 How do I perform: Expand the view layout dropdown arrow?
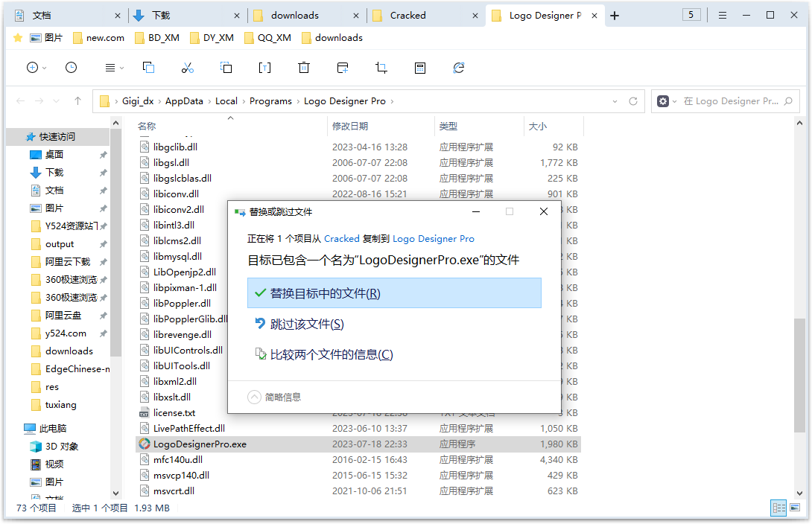(x=121, y=68)
